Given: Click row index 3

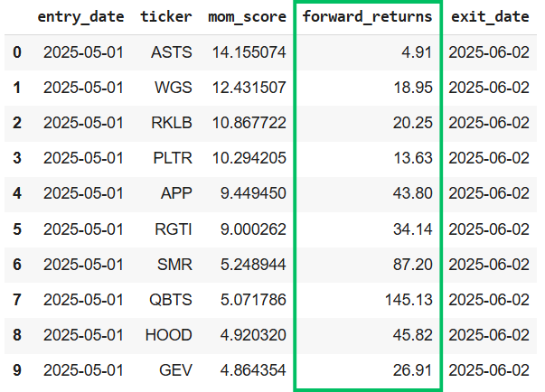Looking at the screenshot, I should (17, 158).
